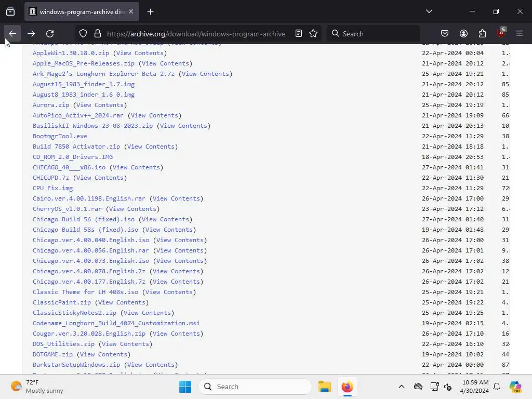Download August15_1983_finder_1.7.img

[84, 84]
